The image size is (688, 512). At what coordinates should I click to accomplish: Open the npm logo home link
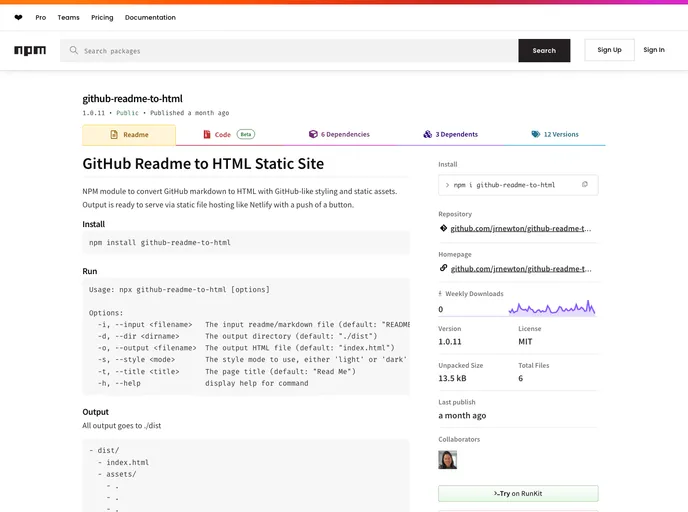pyautogui.click(x=30, y=50)
